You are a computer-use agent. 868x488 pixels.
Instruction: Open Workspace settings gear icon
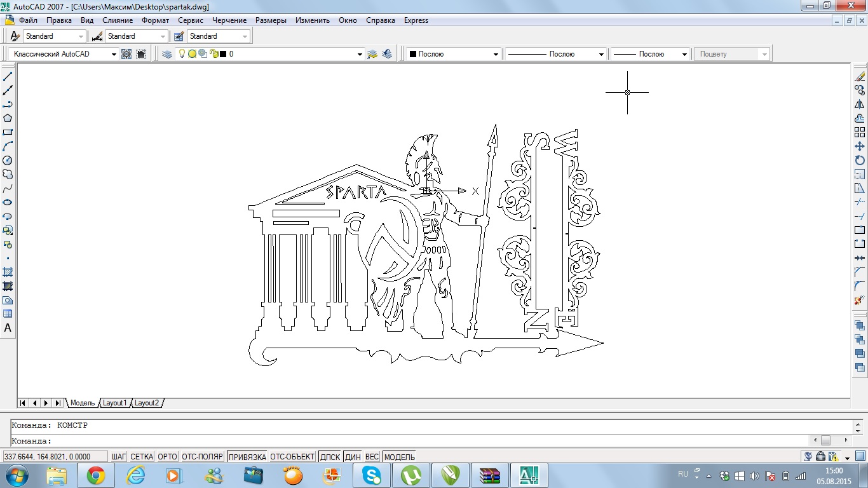[126, 54]
